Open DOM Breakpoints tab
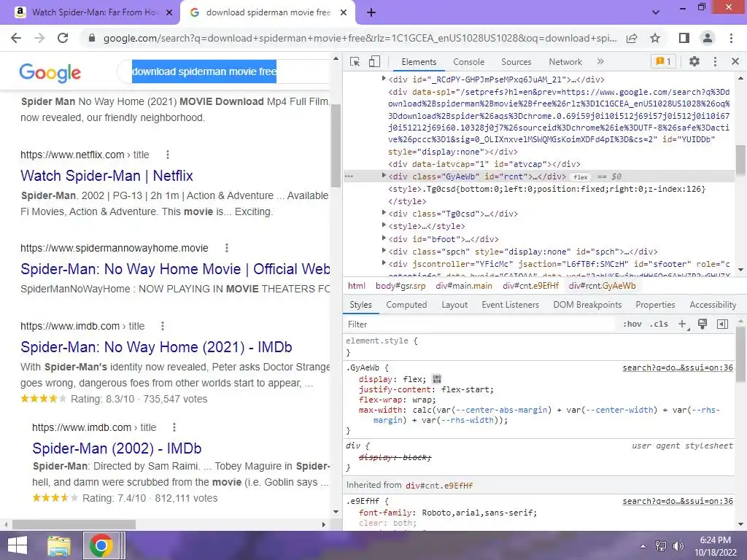 (587, 305)
